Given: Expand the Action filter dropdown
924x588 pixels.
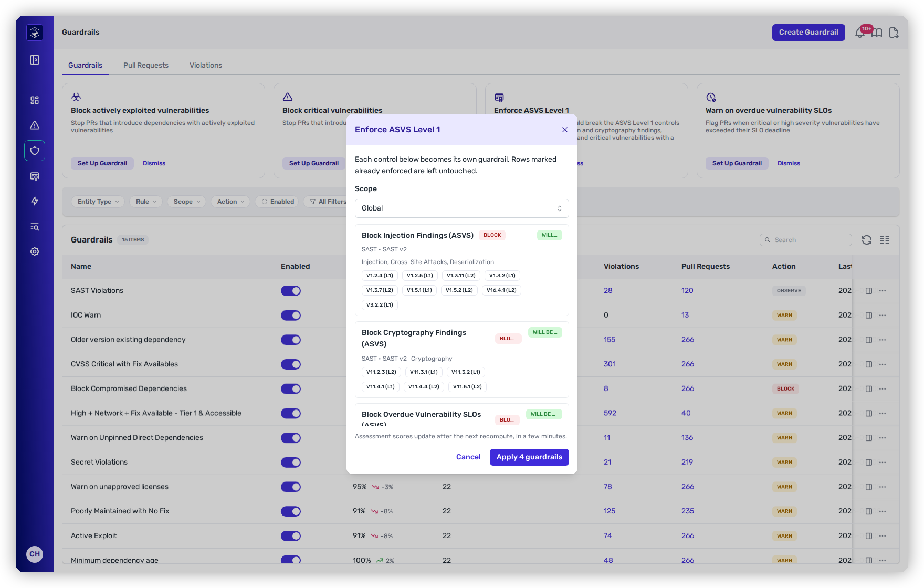Looking at the screenshot, I should (x=230, y=202).
